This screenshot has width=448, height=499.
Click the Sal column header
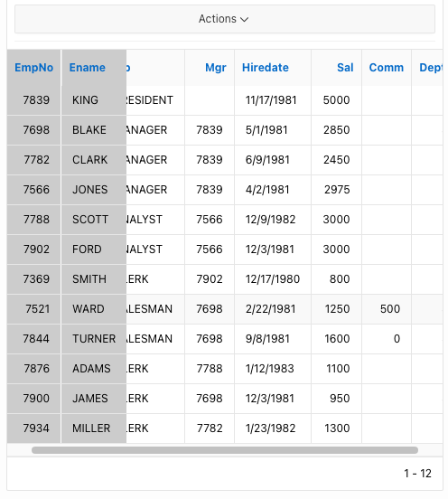point(345,68)
